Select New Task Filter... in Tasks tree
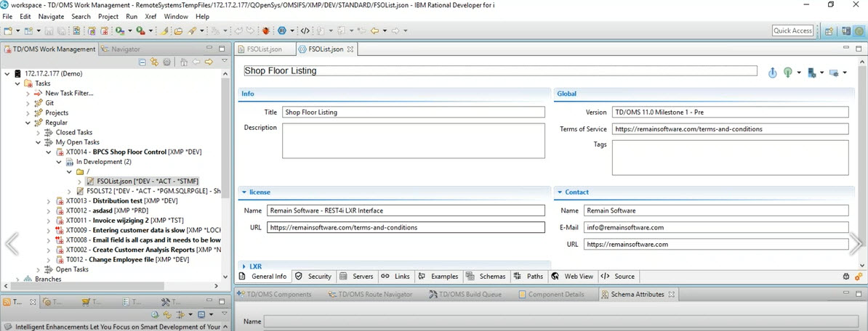Image resolution: width=868 pixels, height=331 pixels. click(x=69, y=94)
